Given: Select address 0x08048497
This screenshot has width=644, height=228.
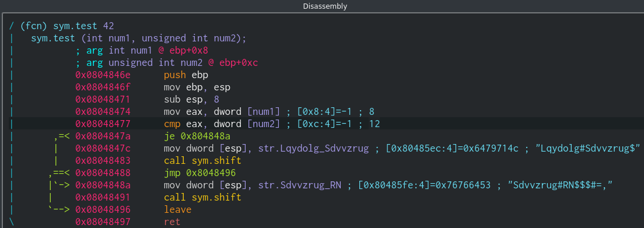Looking at the screenshot, I should (103, 222).
